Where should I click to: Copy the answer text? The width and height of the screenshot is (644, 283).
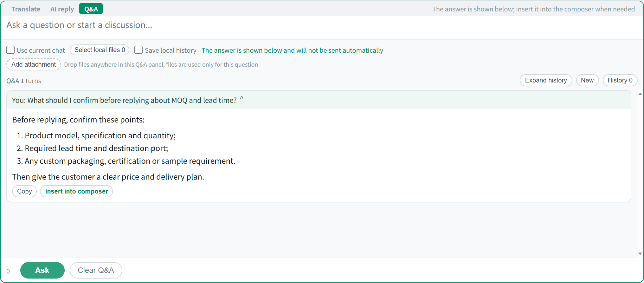[24, 191]
